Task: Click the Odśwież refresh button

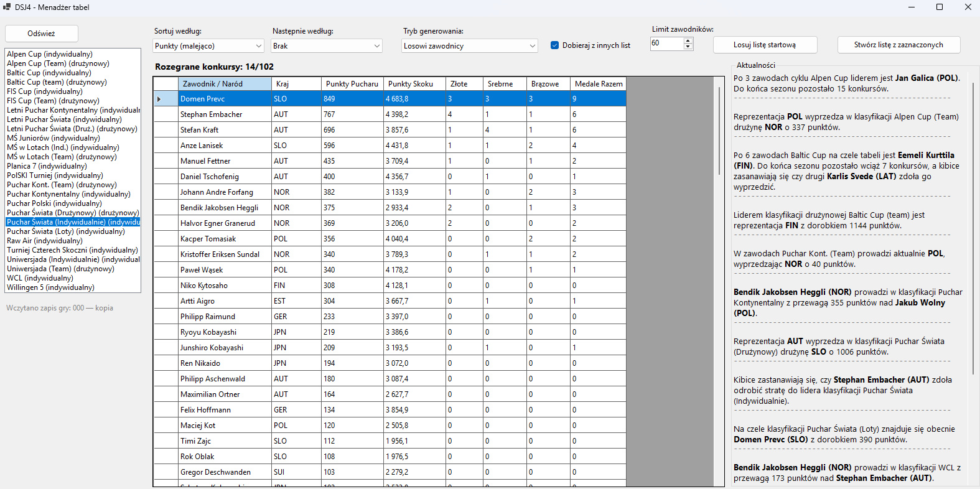Action: tap(41, 34)
